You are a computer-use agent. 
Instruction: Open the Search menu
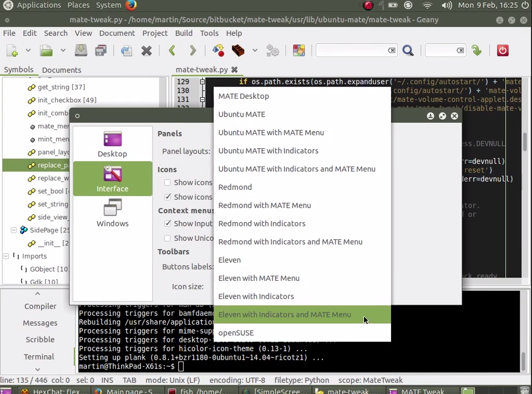point(55,33)
